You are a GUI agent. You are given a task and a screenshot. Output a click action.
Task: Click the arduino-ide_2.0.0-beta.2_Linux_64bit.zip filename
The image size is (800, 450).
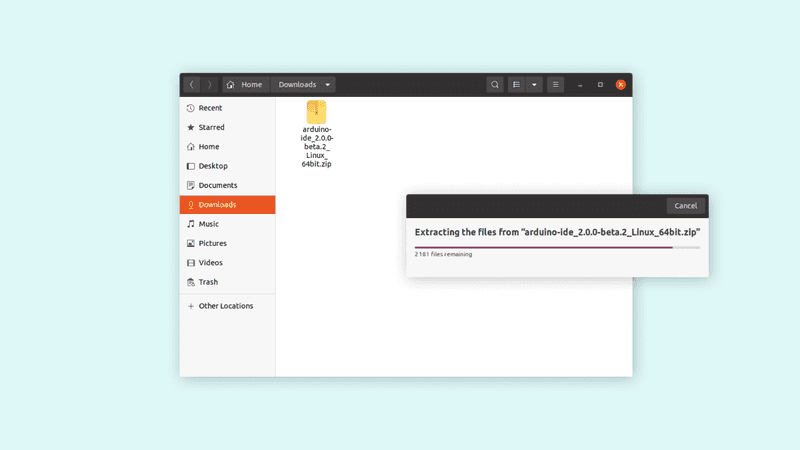click(316, 147)
